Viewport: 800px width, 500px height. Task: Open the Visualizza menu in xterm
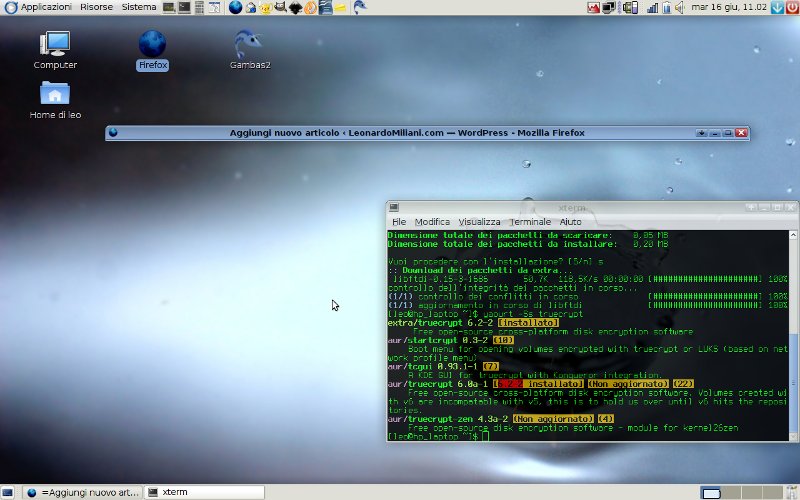click(x=479, y=222)
